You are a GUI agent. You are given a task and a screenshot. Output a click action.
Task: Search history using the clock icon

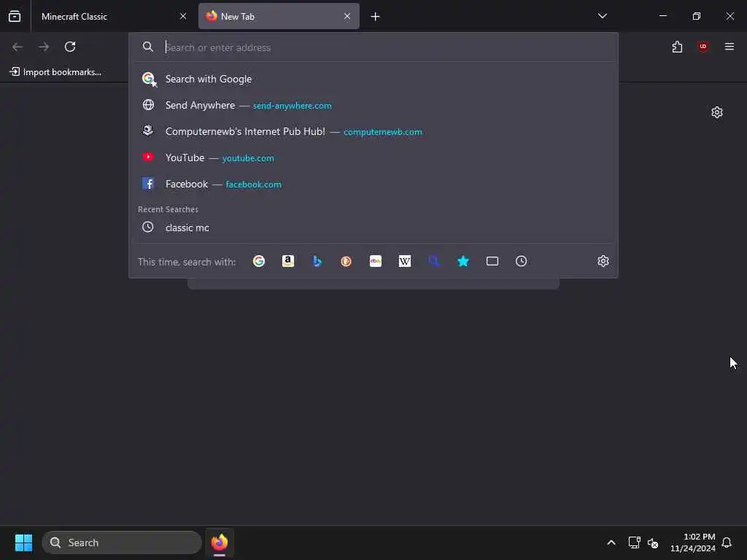(521, 261)
